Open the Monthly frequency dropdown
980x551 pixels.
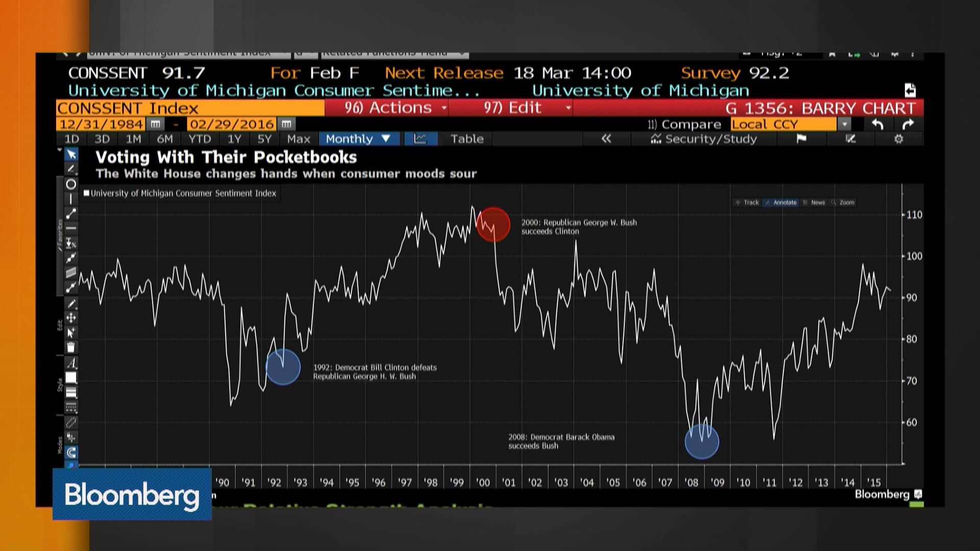pyautogui.click(x=359, y=139)
